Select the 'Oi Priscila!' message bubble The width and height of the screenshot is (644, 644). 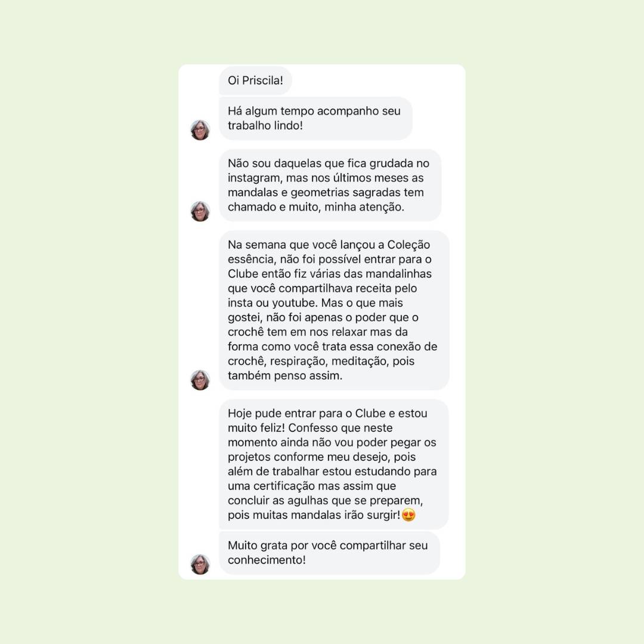click(255, 80)
